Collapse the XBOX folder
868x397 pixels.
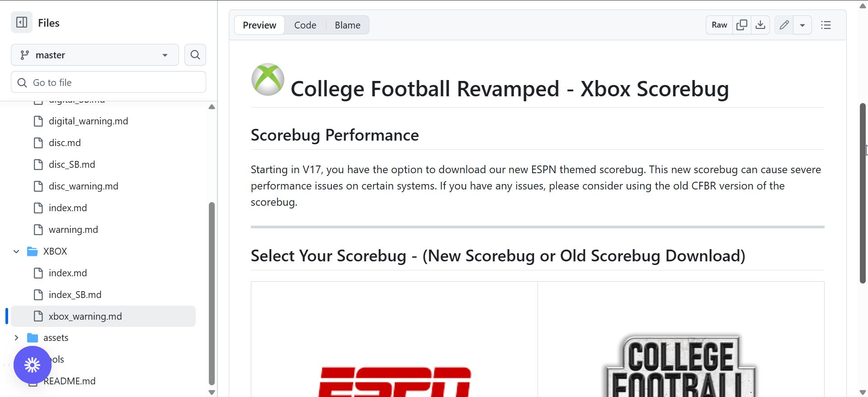[16, 251]
